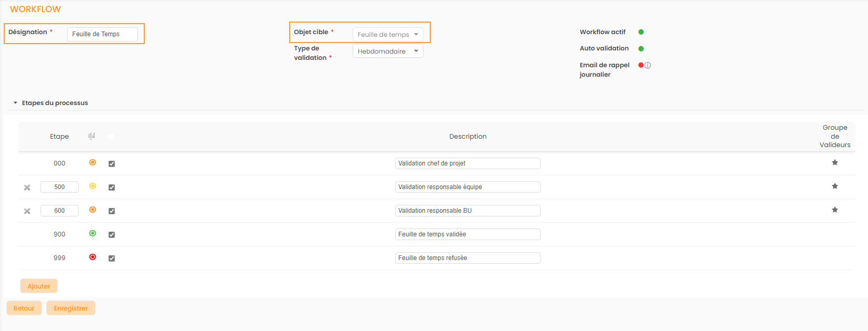Collapse the Etapes du processus section
Screen dimensions: 868x331
tap(16, 103)
